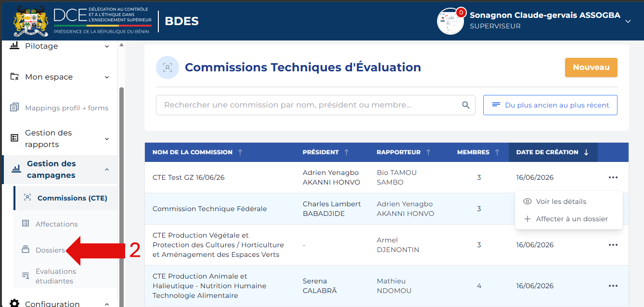Click 'Charles Lambert BABADJIDE' president cell
The height and width of the screenshot is (307, 644).
332,209
